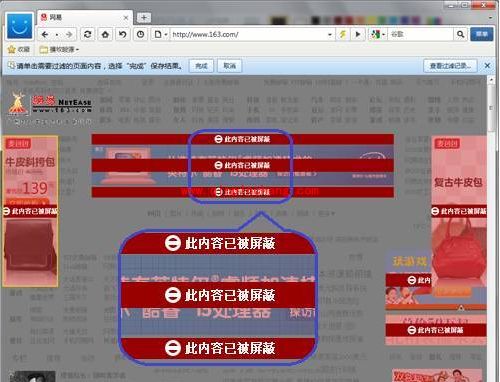Click 完成 to save filter results
500x382 pixels.
tap(201, 66)
